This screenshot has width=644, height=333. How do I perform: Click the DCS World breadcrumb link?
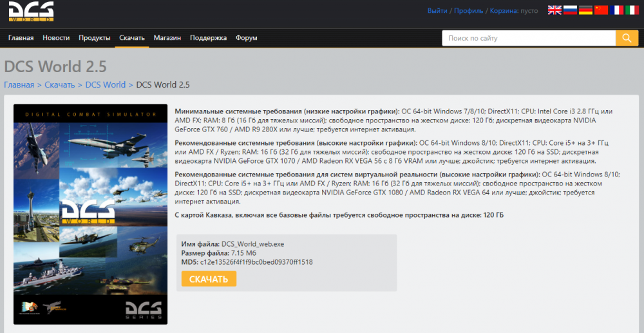[106, 85]
